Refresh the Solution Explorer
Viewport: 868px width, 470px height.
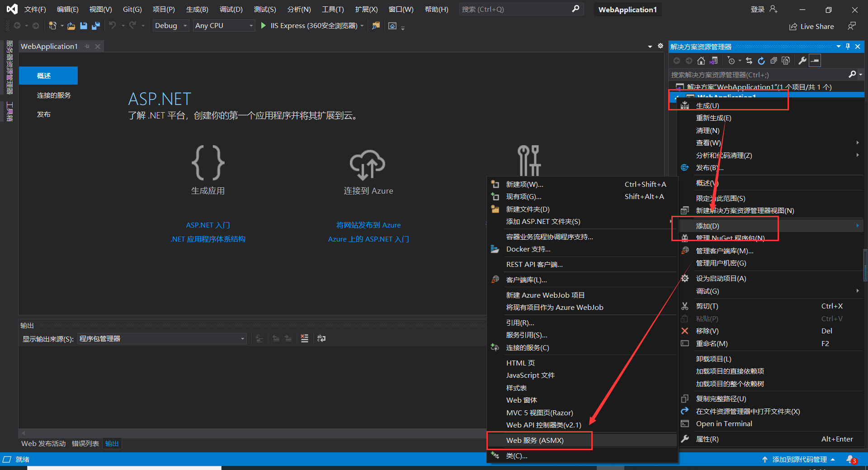tap(761, 61)
